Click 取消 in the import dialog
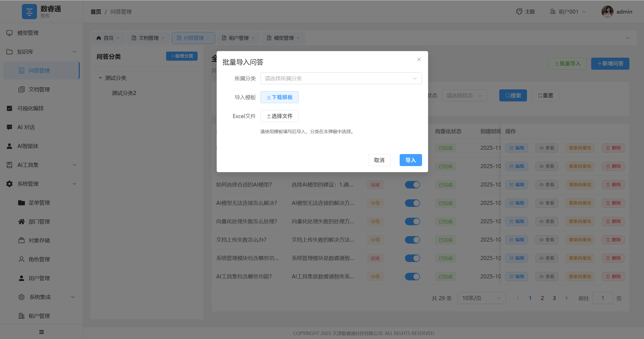 coord(379,160)
